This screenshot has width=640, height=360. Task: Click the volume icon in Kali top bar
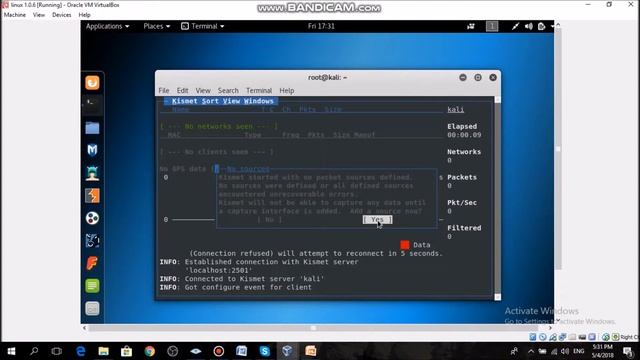pyautogui.click(x=529, y=26)
